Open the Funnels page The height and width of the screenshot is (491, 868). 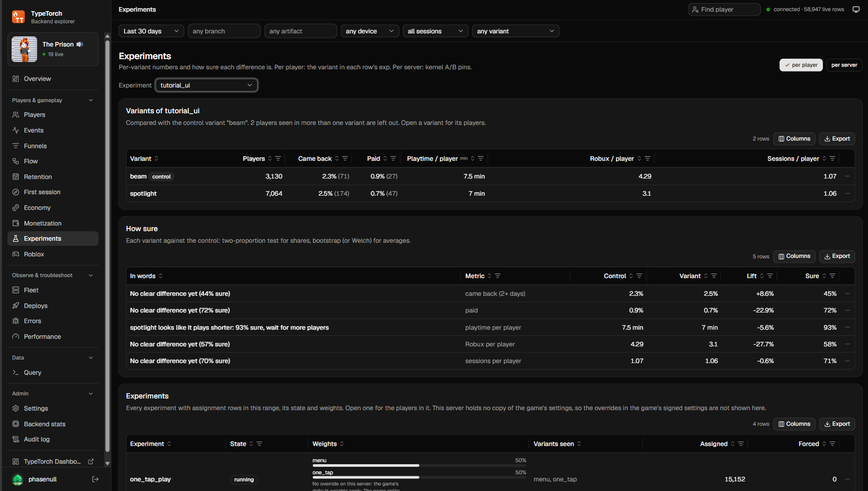point(53,146)
